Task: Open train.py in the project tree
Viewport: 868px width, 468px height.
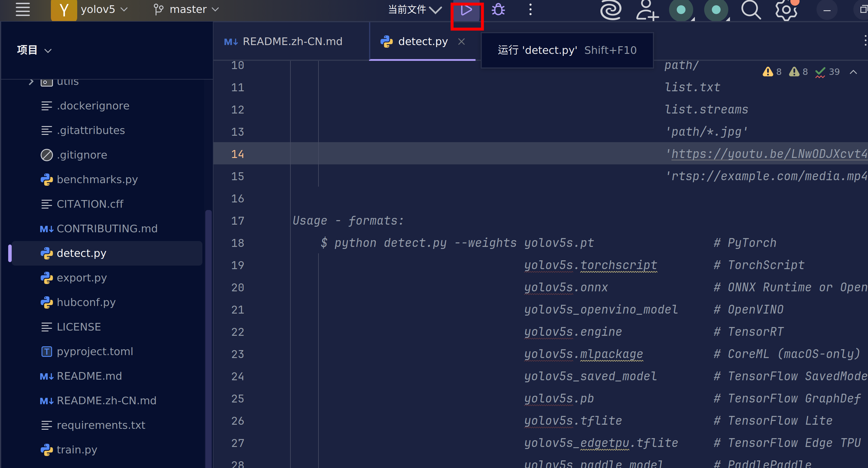Action: click(x=77, y=450)
